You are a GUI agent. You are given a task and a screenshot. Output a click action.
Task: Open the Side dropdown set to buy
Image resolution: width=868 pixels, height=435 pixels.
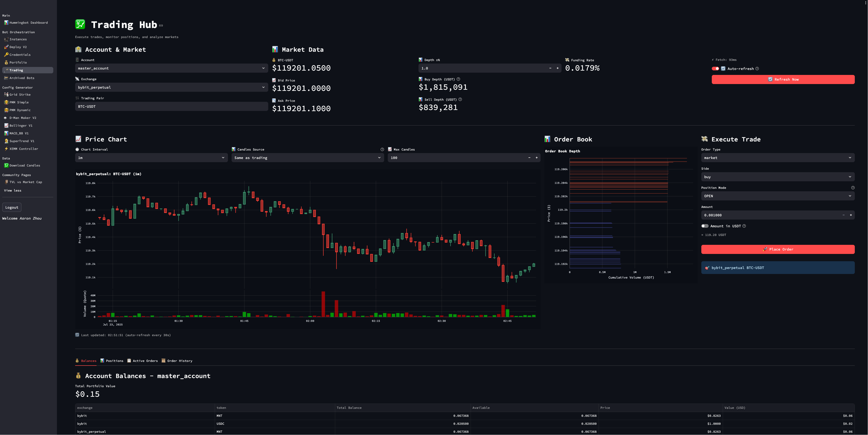tap(778, 177)
